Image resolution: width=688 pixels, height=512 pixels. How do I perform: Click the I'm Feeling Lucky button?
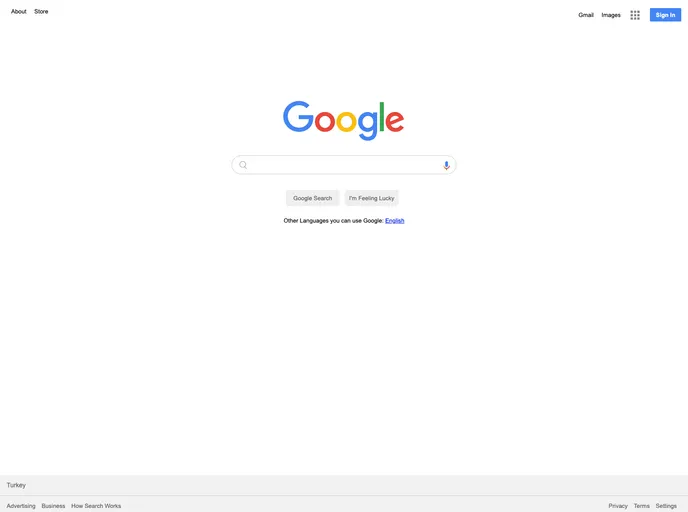372,198
